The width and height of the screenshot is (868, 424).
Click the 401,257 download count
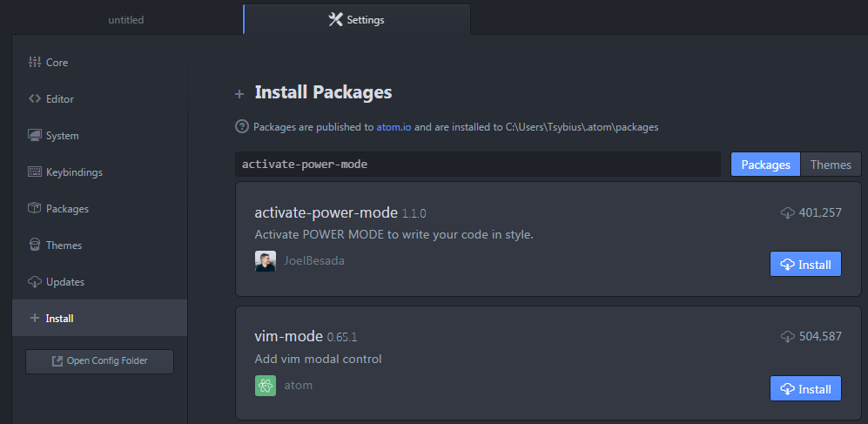pos(820,212)
